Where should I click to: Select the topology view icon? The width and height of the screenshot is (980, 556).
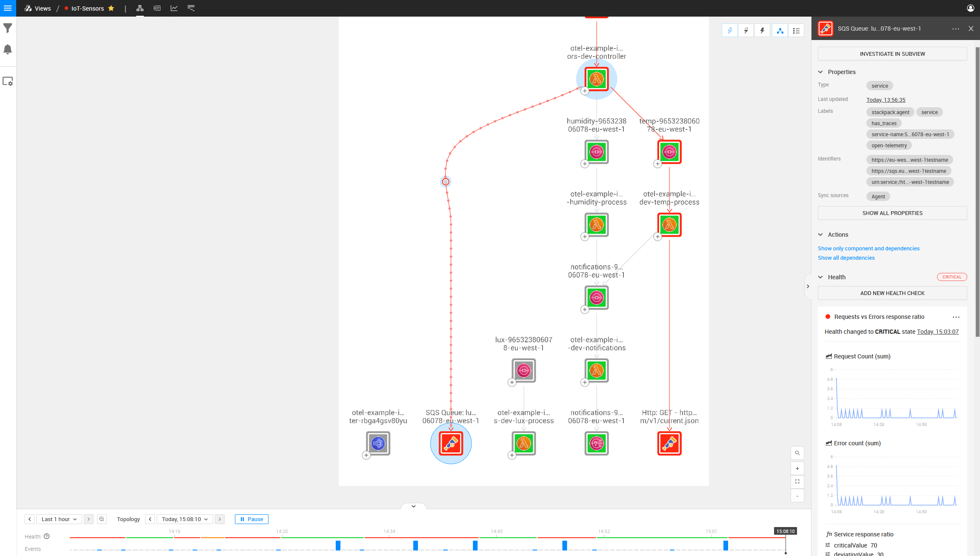pos(141,8)
